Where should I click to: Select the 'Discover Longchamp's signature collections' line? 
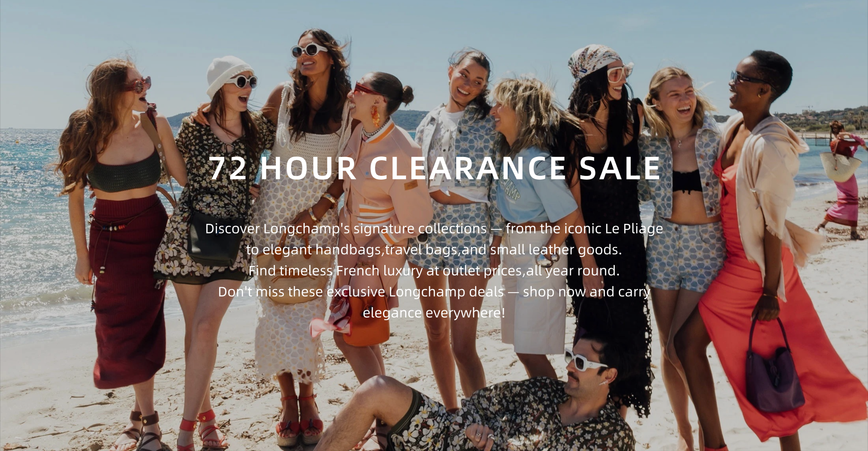pyautogui.click(x=346, y=228)
